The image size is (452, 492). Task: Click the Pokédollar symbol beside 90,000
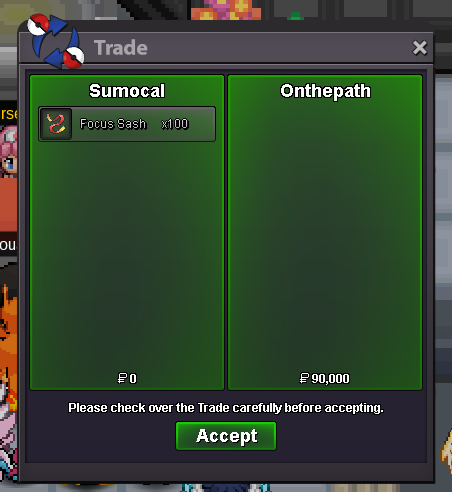pos(304,378)
